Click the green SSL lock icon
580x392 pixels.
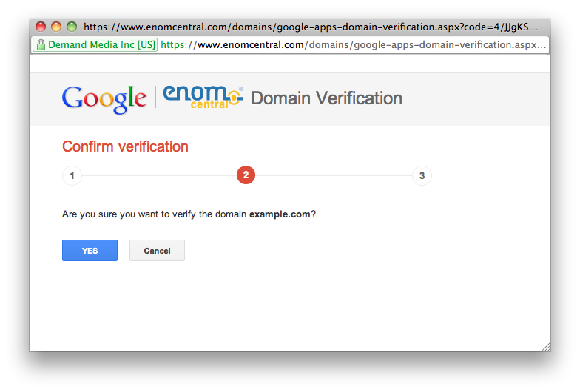coord(40,45)
